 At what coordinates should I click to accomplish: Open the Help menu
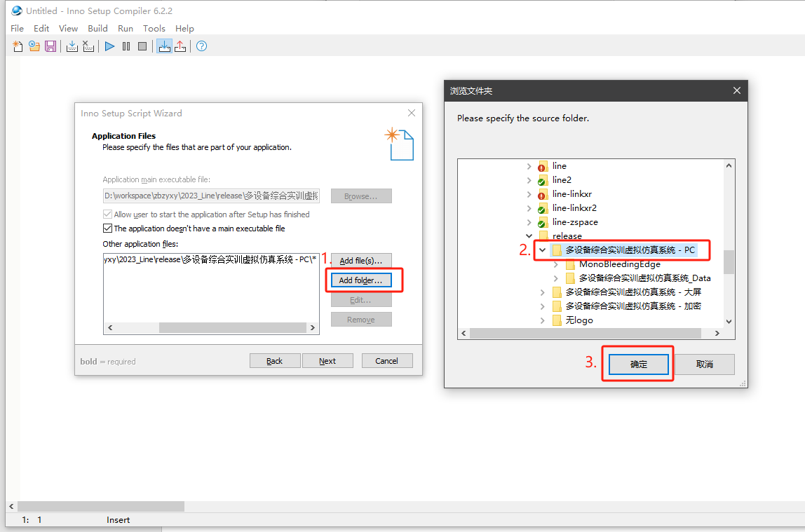pos(184,28)
